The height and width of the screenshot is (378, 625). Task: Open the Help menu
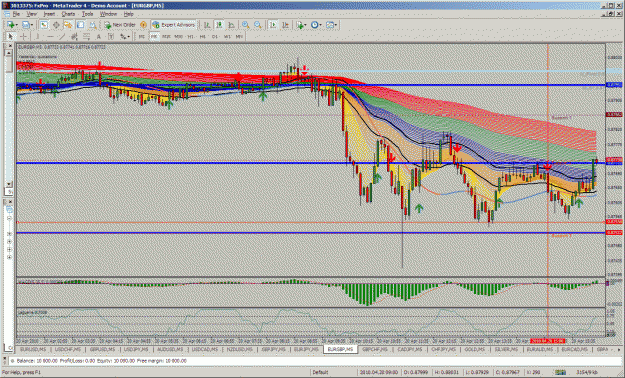(128, 14)
